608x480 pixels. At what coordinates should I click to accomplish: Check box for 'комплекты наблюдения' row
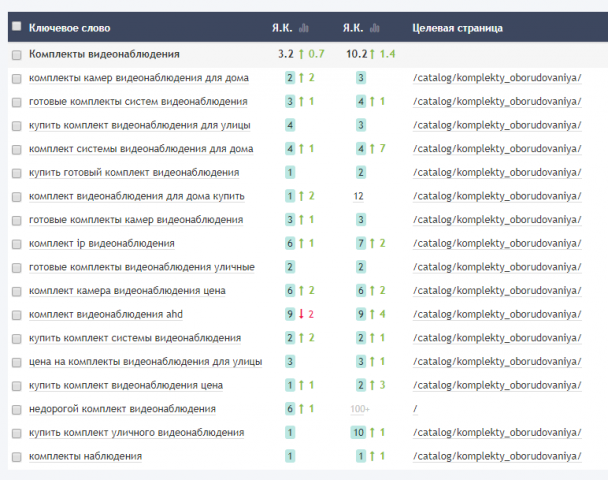(17, 458)
